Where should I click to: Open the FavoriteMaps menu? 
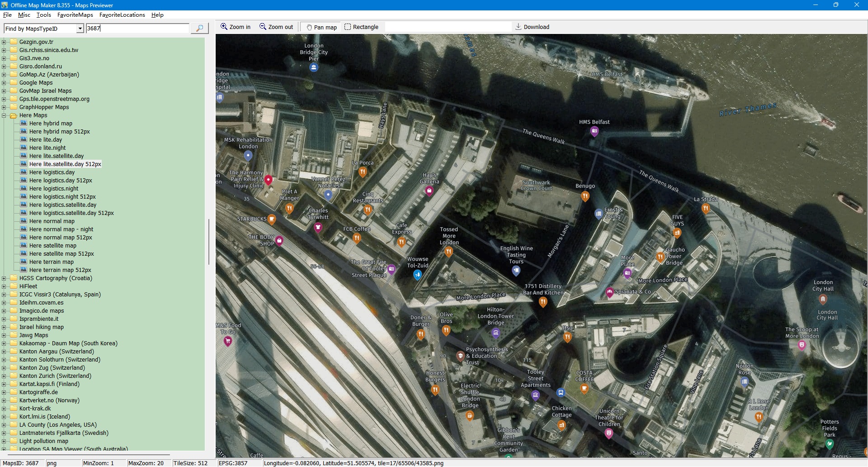tap(75, 15)
